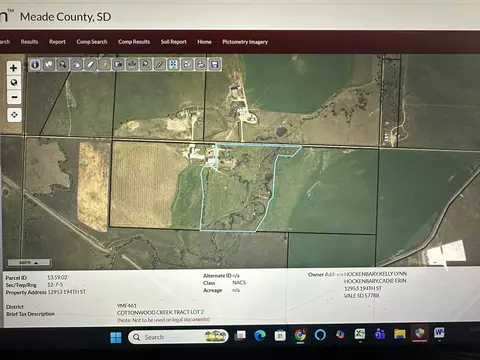
Task: Click the Class value NACS
Action: 239,283
